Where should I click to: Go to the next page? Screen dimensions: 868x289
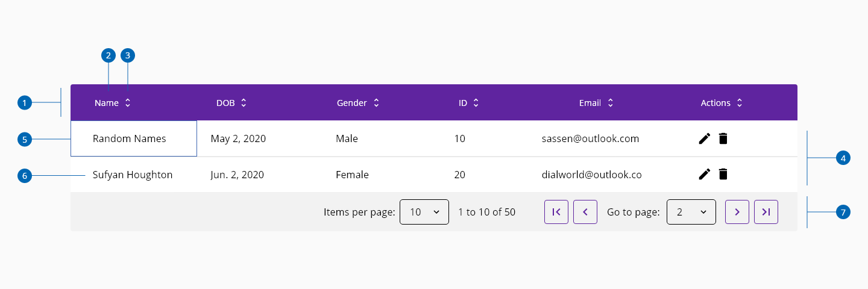(x=737, y=212)
